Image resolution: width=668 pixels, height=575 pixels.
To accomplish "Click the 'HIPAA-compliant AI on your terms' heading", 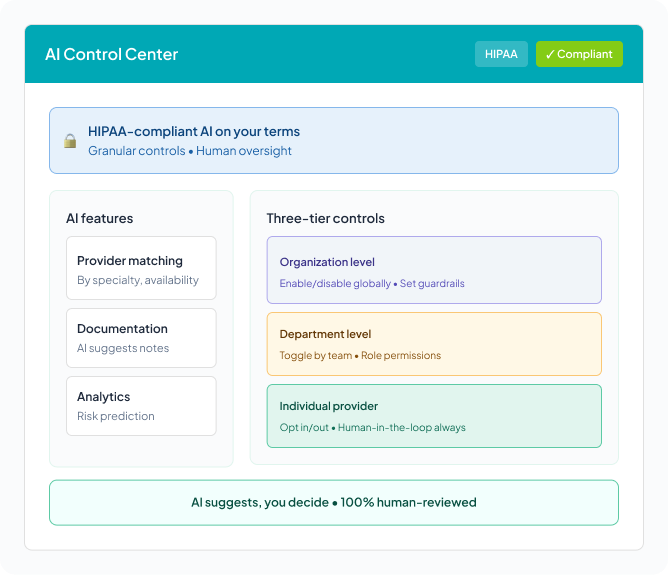I will coord(193,131).
